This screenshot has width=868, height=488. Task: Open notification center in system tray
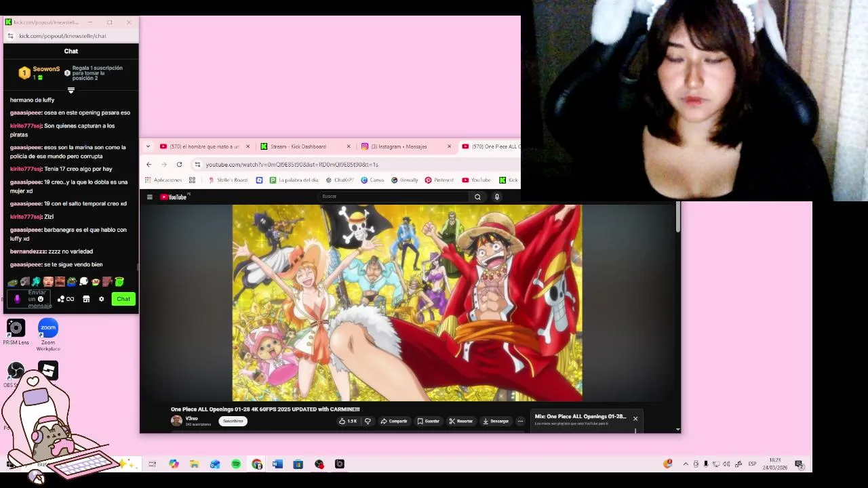point(799,464)
